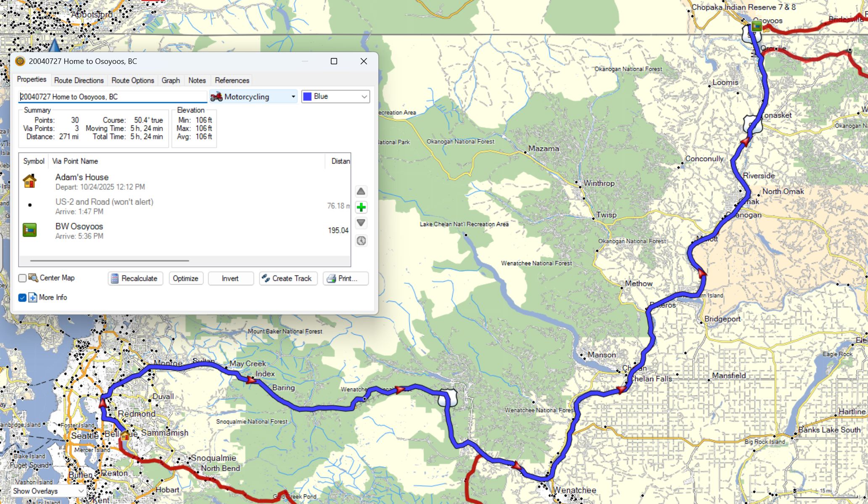Image resolution: width=868 pixels, height=504 pixels.
Task: Toggle the Center Map checkbox
Action: [23, 278]
